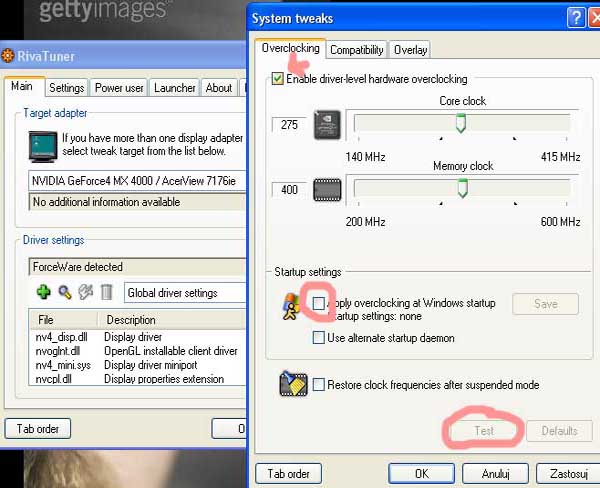Open the NVIDIA GeForce4 MX 4000 adapter list
This screenshot has height=488, width=600.
tap(137, 181)
